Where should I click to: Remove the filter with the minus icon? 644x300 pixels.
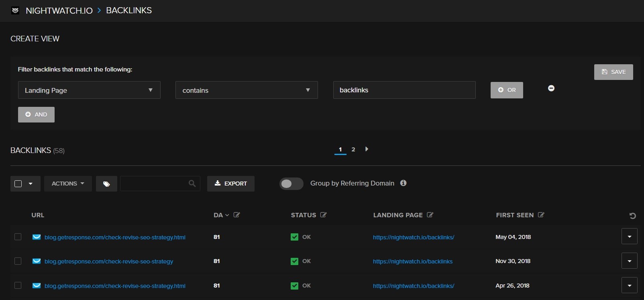tap(551, 88)
